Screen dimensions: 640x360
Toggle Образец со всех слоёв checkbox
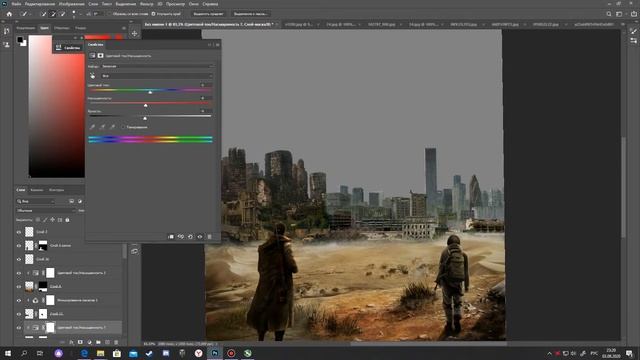109,14
